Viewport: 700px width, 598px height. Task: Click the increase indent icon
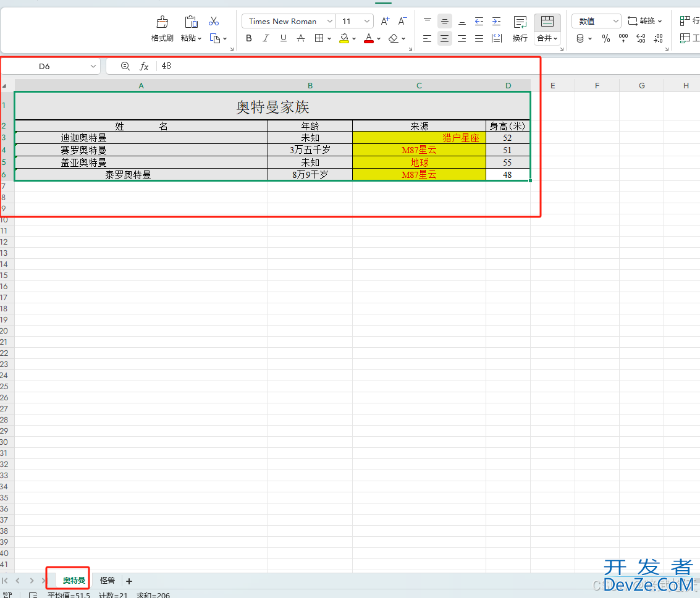[x=496, y=22]
